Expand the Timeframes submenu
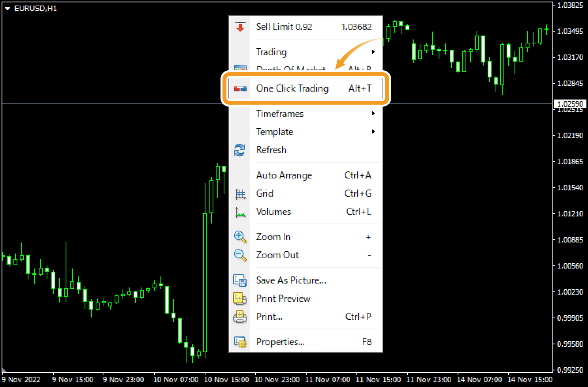Viewport: 588px width, 387px height. tap(280, 114)
